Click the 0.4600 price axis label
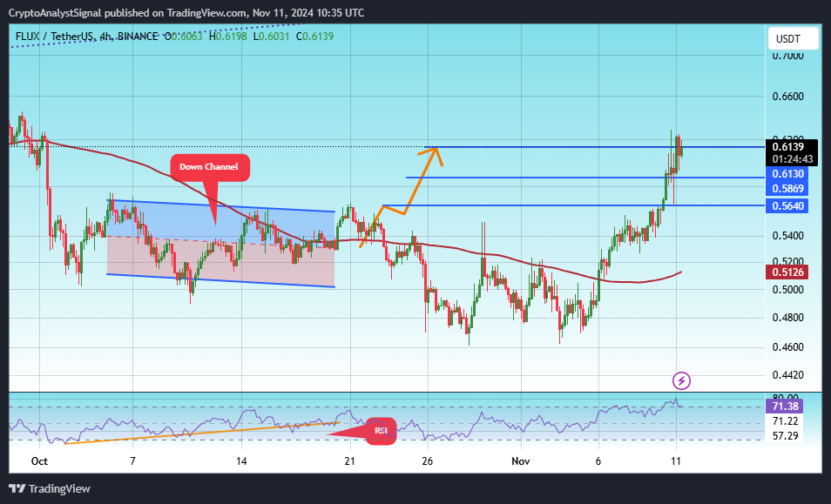The width and height of the screenshot is (831, 504). point(788,347)
